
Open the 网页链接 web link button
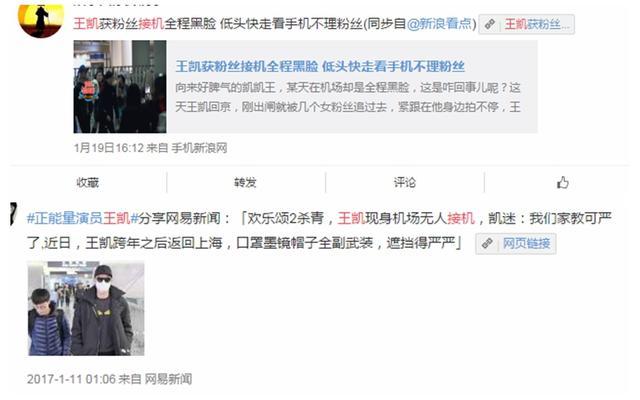(x=516, y=244)
